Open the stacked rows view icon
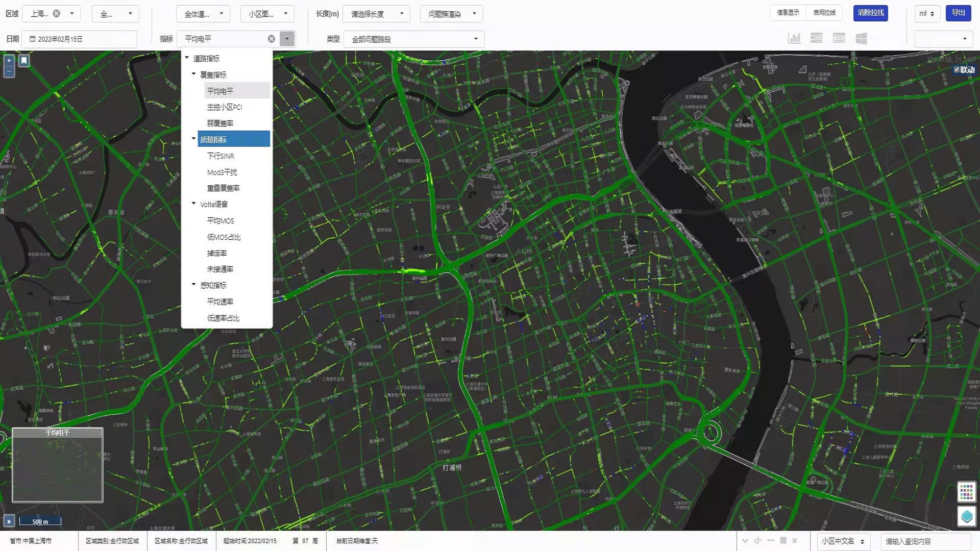 tap(817, 38)
